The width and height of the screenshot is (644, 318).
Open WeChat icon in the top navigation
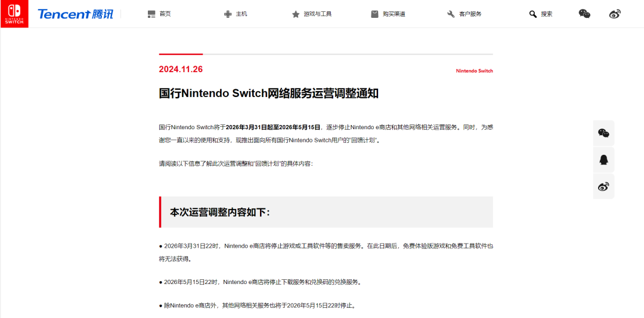tap(584, 14)
